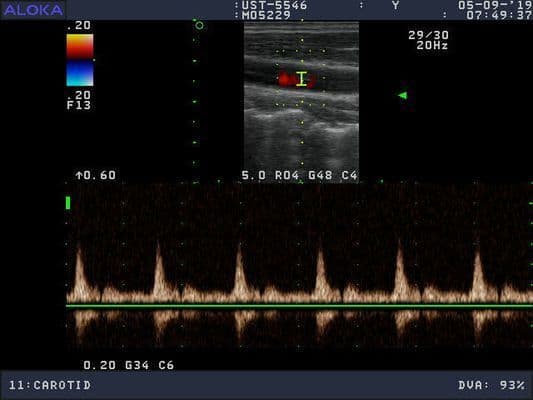Click the DVA: 93% indicator

point(492,385)
